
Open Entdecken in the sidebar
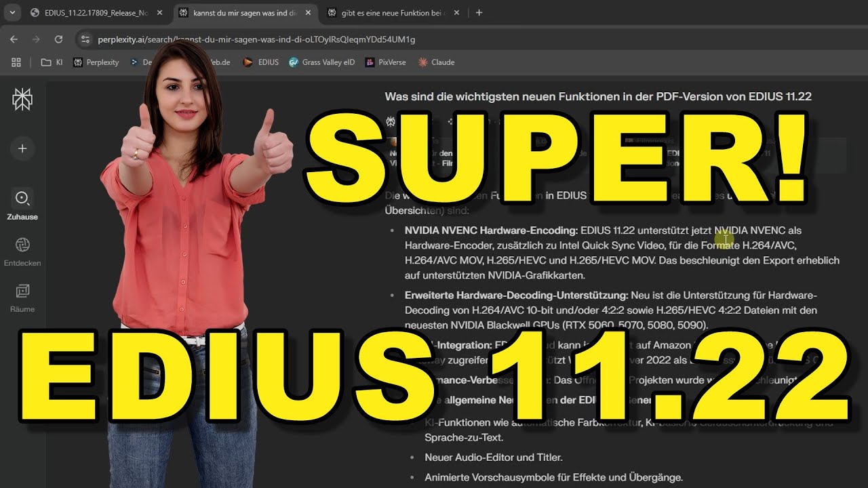tap(22, 251)
